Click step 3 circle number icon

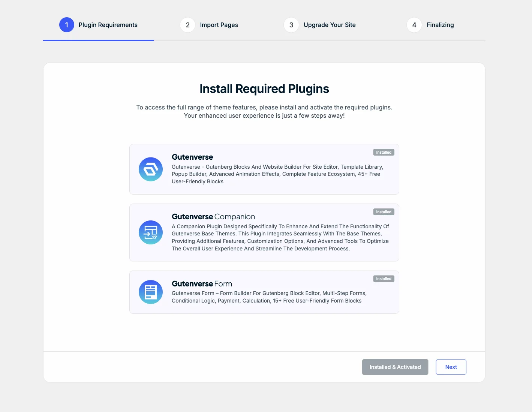coord(291,25)
